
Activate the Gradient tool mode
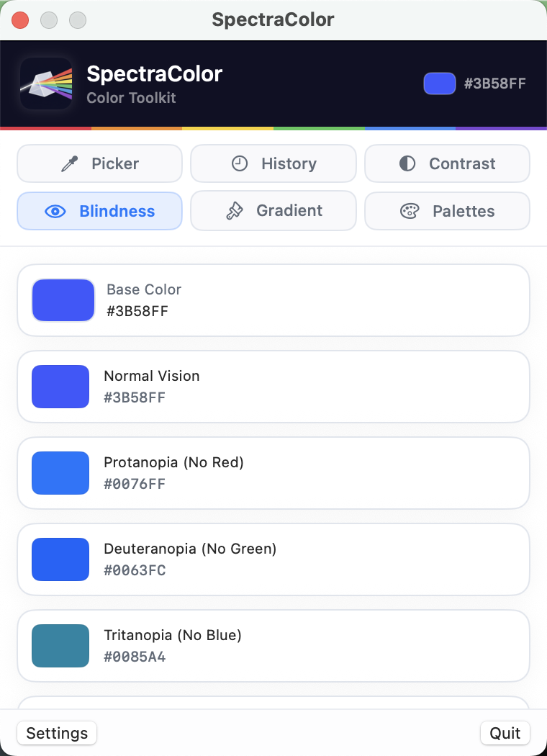[273, 210]
